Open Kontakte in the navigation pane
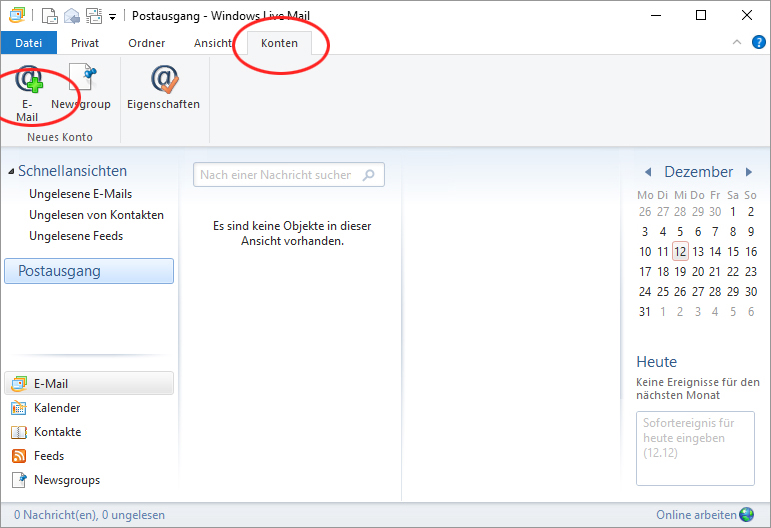Screen dimensions: 771x528 (x=57, y=432)
